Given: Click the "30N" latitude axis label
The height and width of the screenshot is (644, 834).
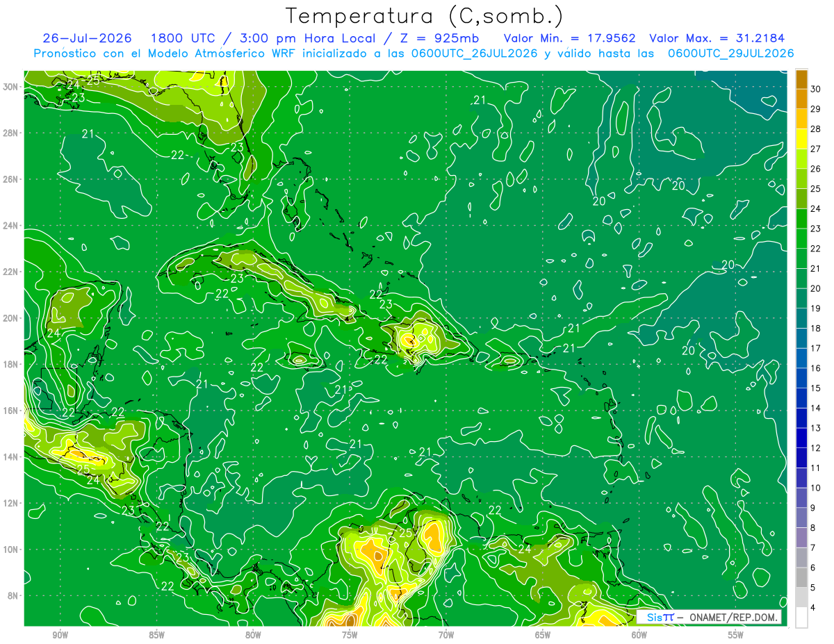Looking at the screenshot, I should tap(10, 87).
